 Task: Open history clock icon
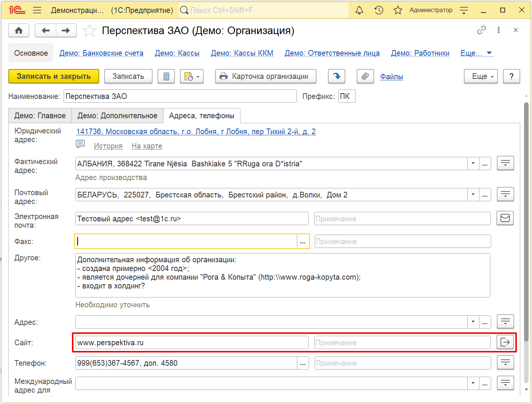point(379,10)
